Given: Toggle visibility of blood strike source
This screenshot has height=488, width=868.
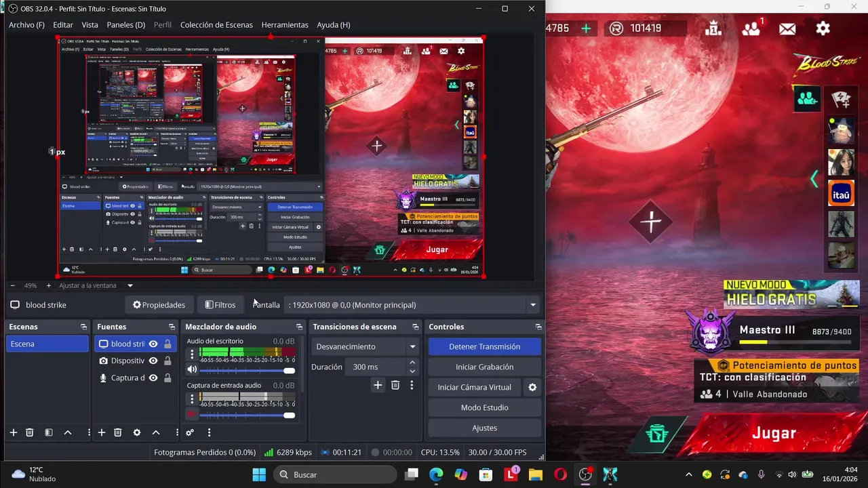Looking at the screenshot, I should pos(153,344).
